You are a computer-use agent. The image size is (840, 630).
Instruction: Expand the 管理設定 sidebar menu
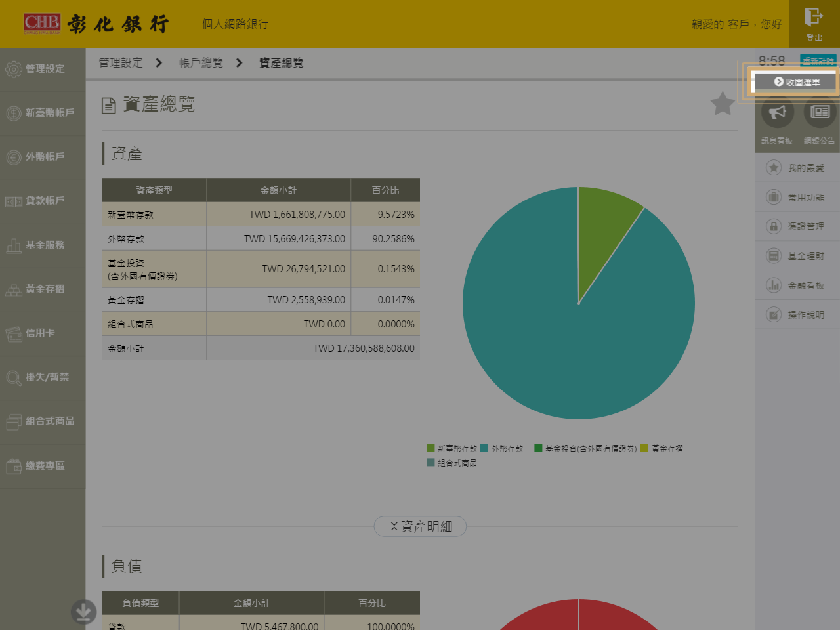click(43, 69)
